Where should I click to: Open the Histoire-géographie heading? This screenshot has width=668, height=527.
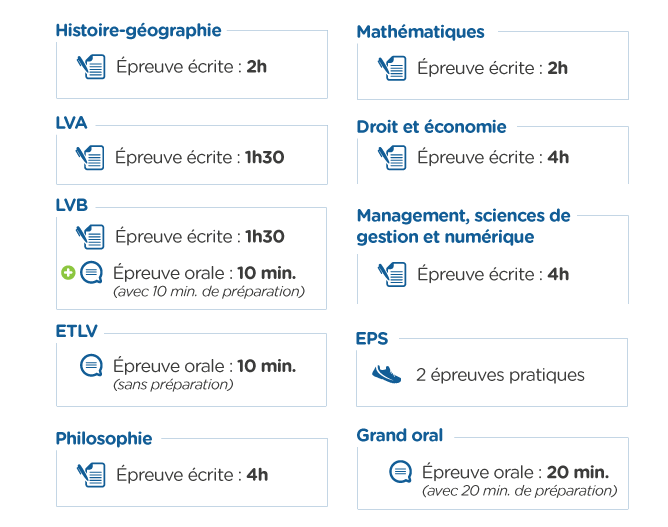(x=138, y=31)
